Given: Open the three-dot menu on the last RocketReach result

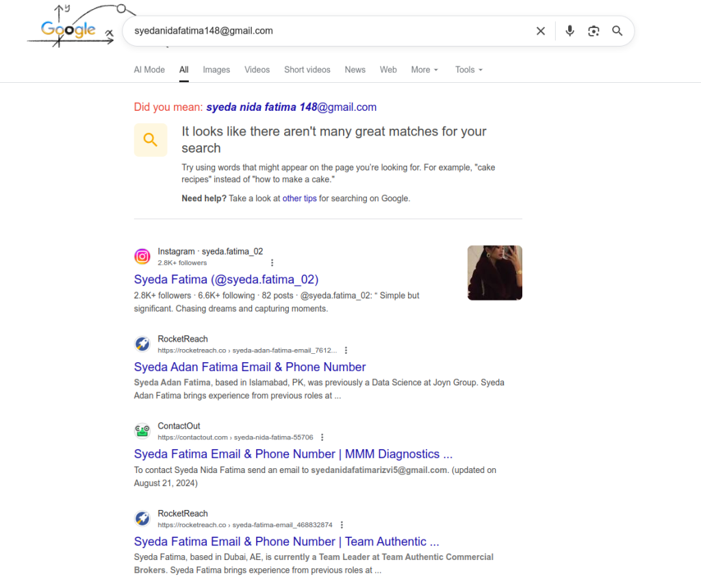Looking at the screenshot, I should 342,524.
